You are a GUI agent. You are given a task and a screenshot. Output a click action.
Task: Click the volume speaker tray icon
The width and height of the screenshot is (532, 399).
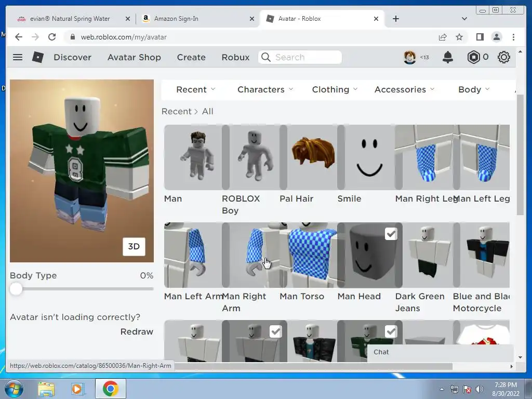[480, 389]
